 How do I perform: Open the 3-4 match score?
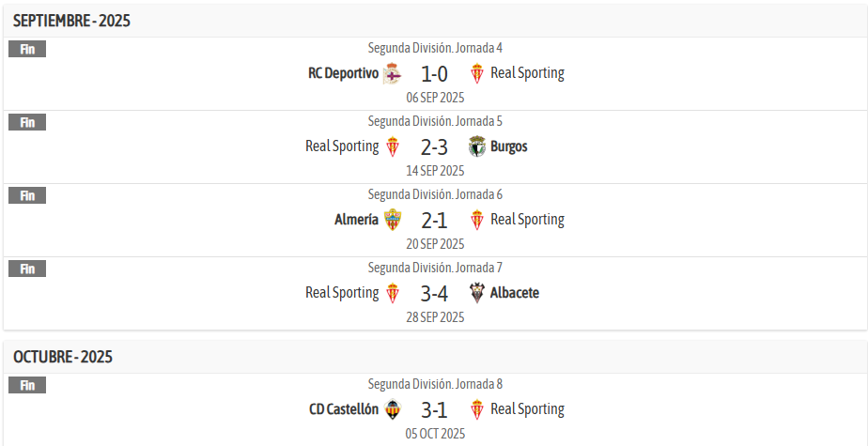point(434,293)
